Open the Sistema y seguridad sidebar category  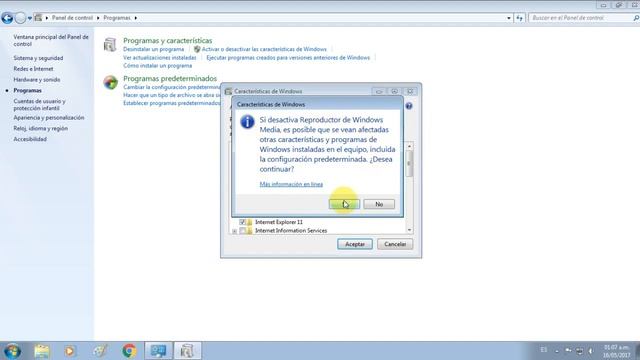click(x=38, y=58)
